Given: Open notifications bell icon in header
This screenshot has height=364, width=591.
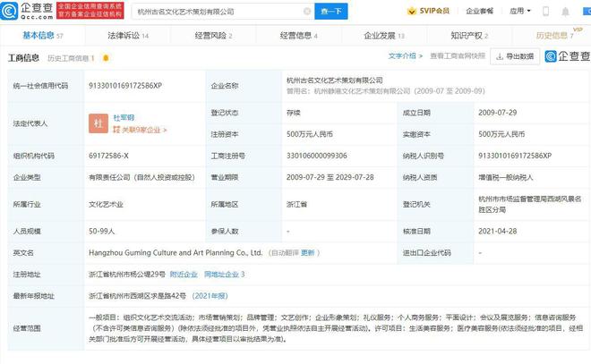Looking at the screenshot, I should coord(565,12).
